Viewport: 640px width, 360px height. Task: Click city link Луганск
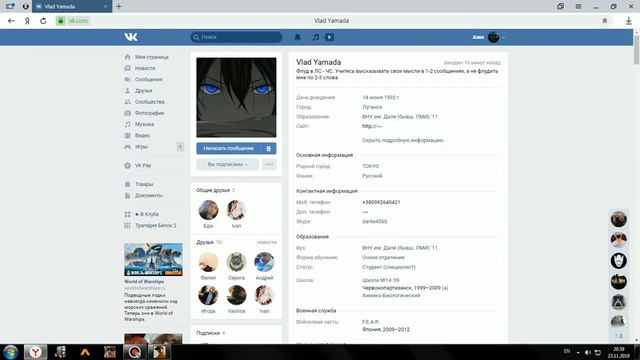tap(372, 107)
